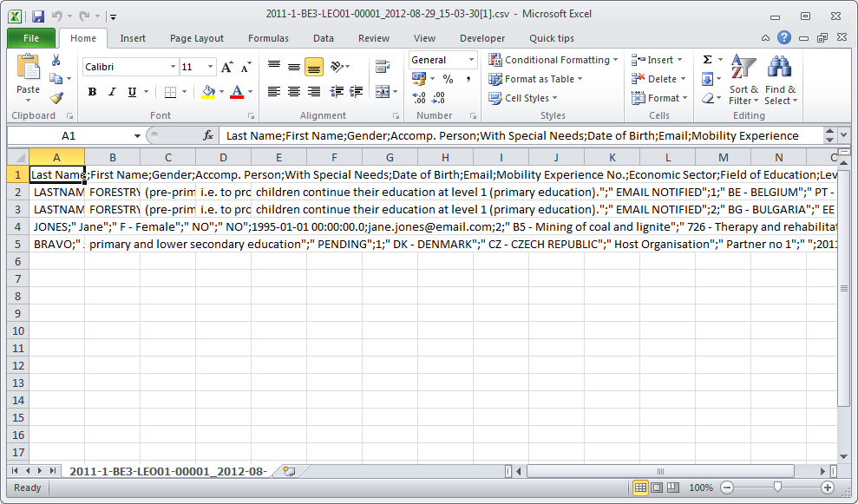The height and width of the screenshot is (504, 858).
Task: Open Conditional Formatting dropdown
Action: point(553,60)
